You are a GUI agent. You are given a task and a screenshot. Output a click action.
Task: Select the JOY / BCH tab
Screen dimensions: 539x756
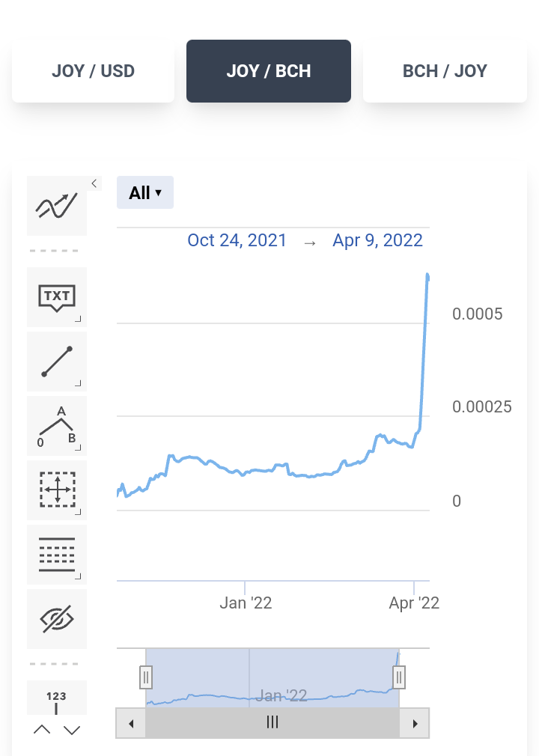[269, 71]
